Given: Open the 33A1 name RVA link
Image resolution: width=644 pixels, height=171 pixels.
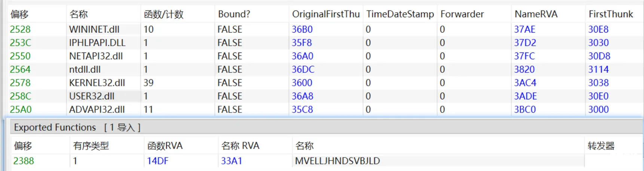Looking at the screenshot, I should coord(231,161).
